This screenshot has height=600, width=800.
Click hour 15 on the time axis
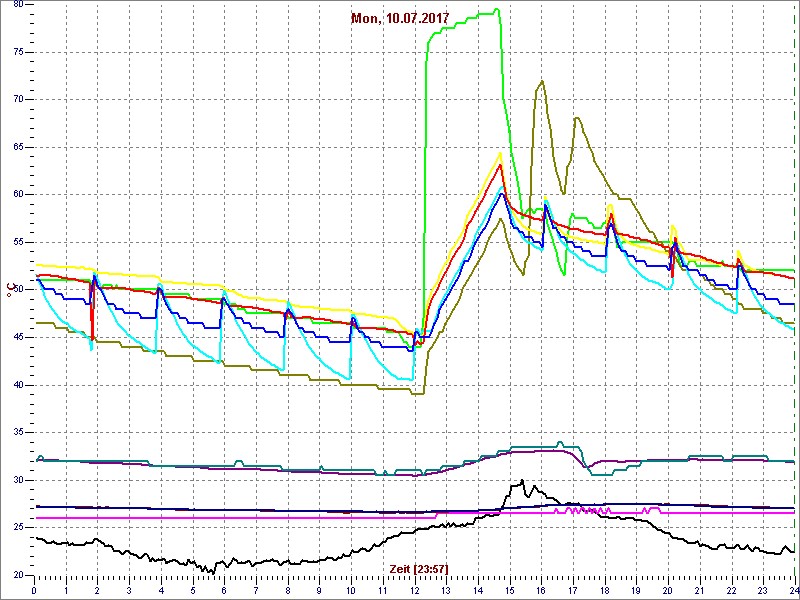510,590
